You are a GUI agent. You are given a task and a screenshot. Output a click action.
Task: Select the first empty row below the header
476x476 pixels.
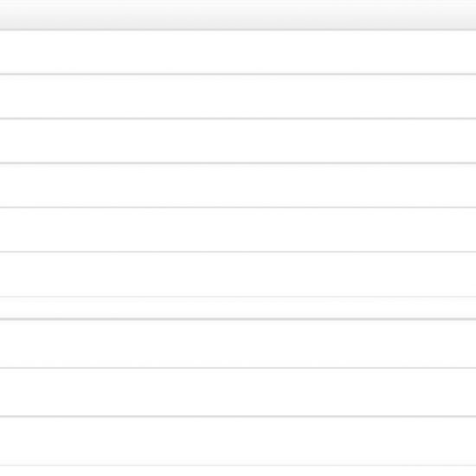coord(238,52)
